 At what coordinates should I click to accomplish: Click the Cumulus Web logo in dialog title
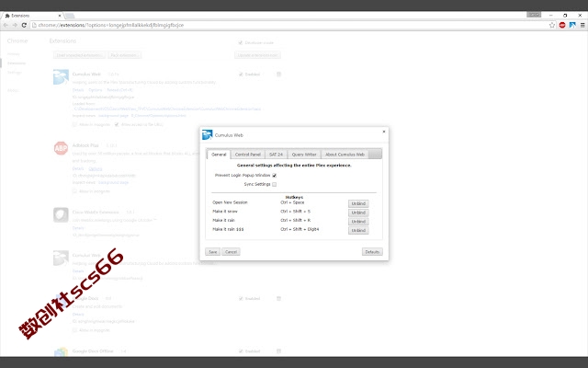[x=207, y=135]
